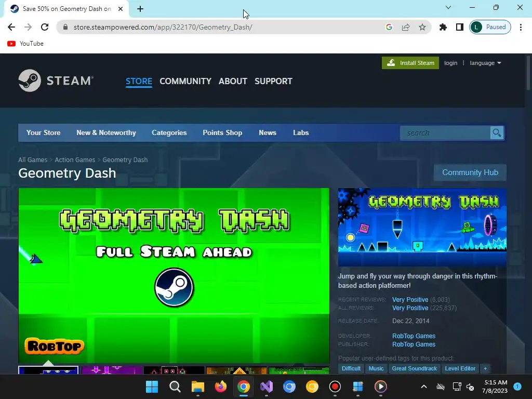The image size is (532, 399).
Task: Open Chrome three-dot menu
Action: tap(521, 27)
